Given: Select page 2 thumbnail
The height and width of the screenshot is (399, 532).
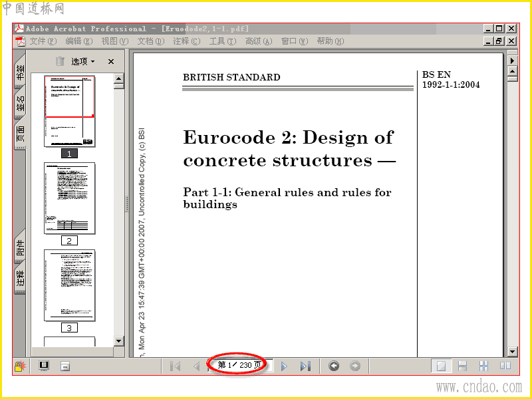Looking at the screenshot, I should (70, 198).
